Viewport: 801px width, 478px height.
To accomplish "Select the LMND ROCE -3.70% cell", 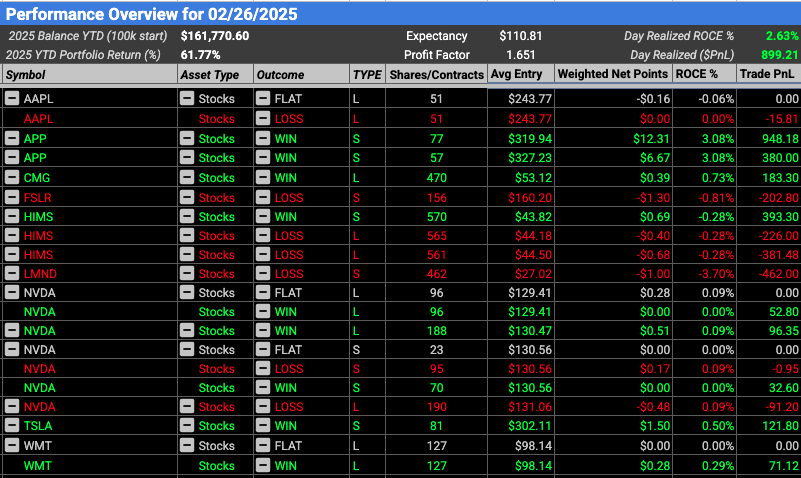I will (704, 273).
